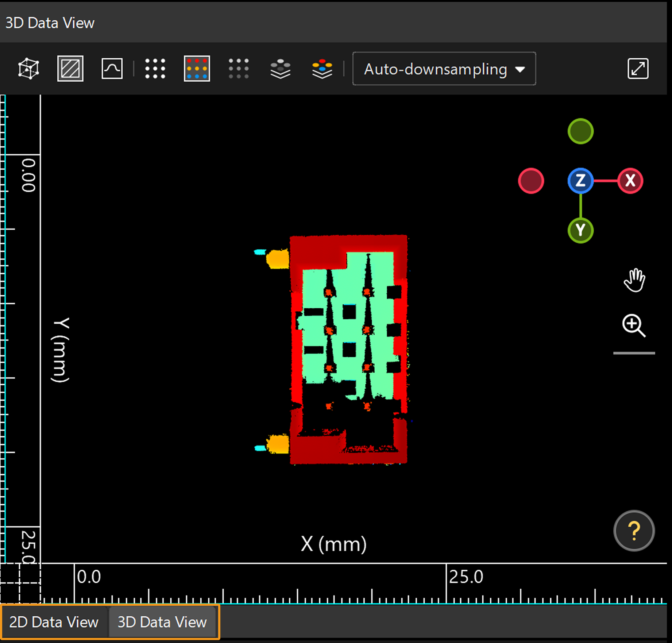The image size is (672, 643).
Task: Click the colored layered point cloud icon
Action: pos(322,69)
